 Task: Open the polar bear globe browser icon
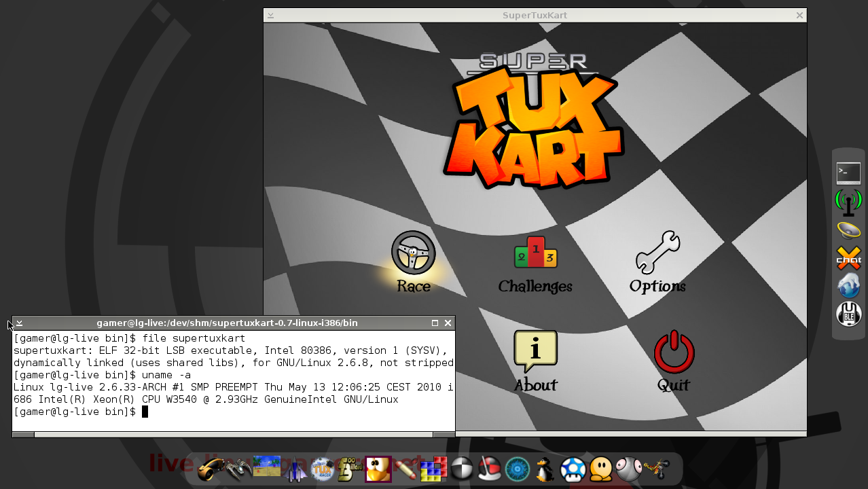click(x=848, y=286)
